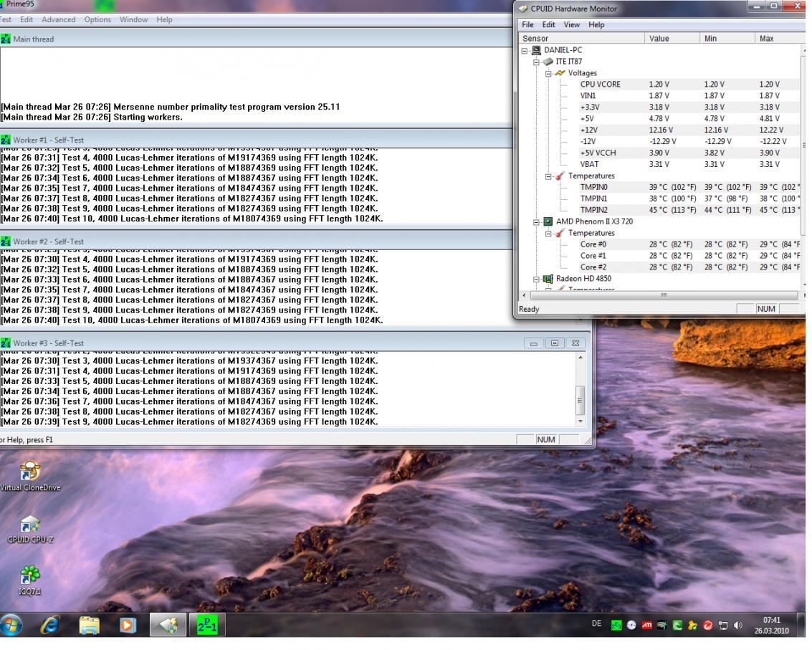Collapse ITE IT87 Temperatures node
812x650 pixels.
[x=548, y=176]
